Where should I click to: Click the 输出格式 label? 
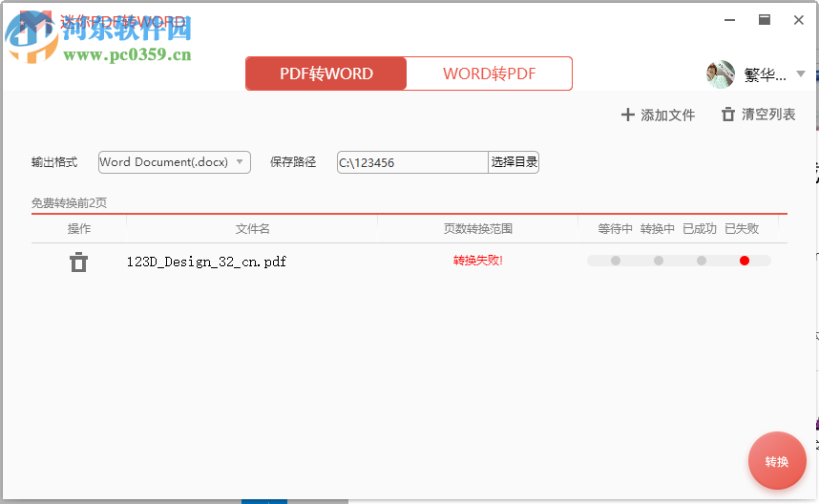54,162
